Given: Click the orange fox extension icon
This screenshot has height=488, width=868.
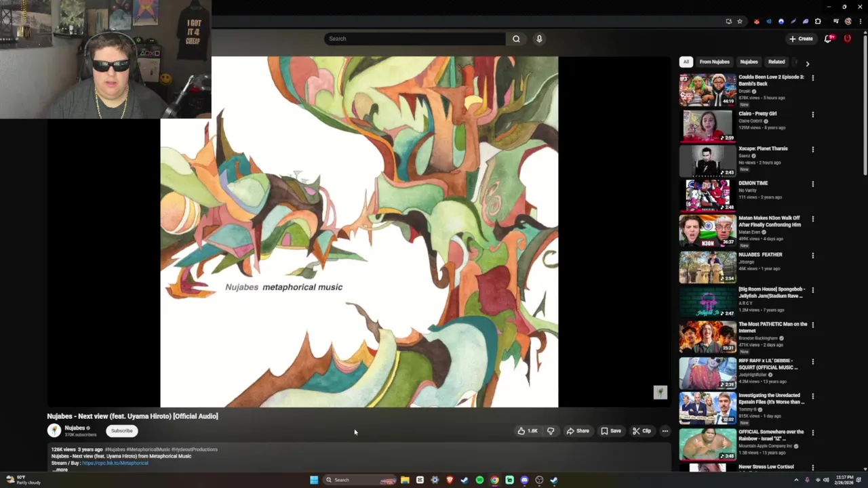Looking at the screenshot, I should pyautogui.click(x=757, y=21).
